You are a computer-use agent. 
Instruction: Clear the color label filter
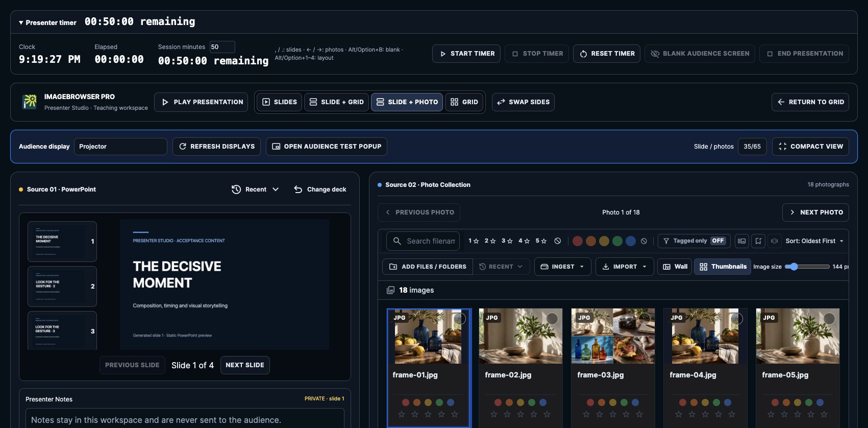tap(644, 241)
